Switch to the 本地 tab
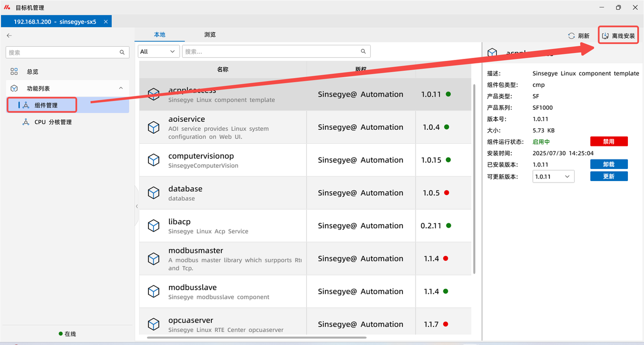The image size is (644, 345). click(x=159, y=35)
